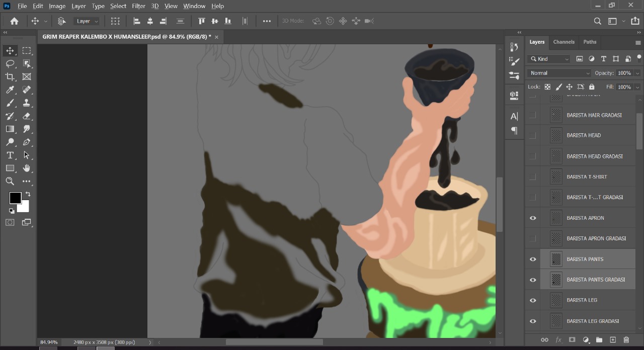Viewport: 644px width, 350px height.
Task: Select the Lasso tool
Action: tap(10, 63)
